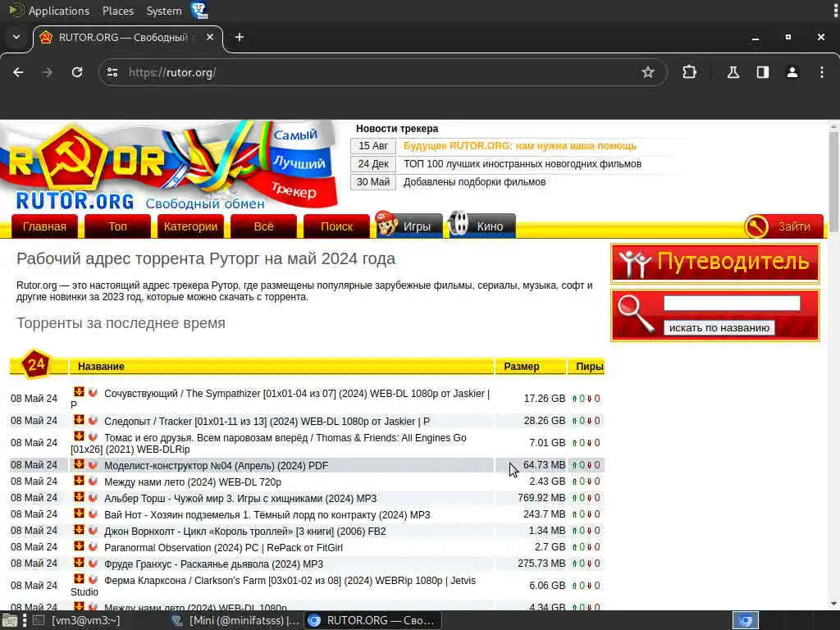The image size is (840, 630).
Task: Close the RUTOR.ORG browser tab
Action: pos(210,37)
